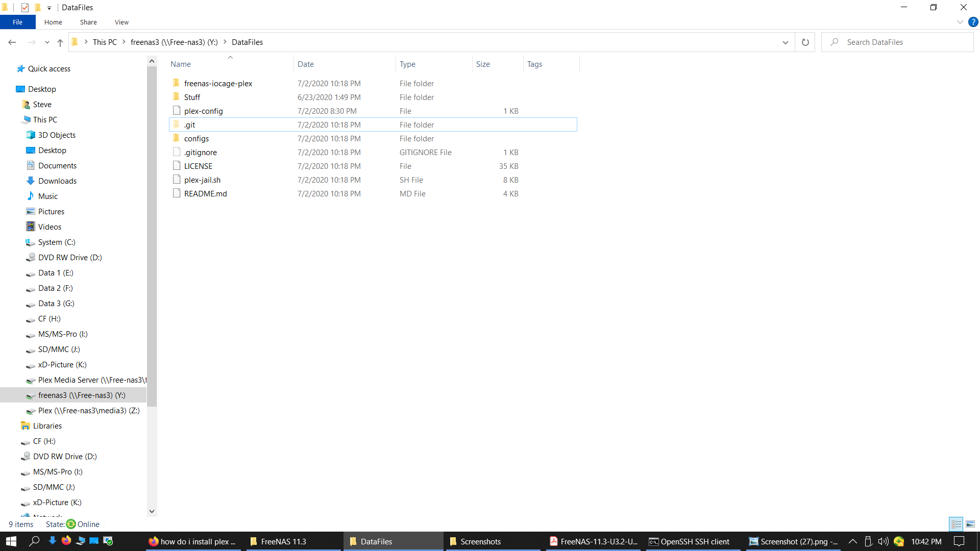Select the configs folder icon
Viewport: 980px width, 551px height.
[x=177, y=138]
